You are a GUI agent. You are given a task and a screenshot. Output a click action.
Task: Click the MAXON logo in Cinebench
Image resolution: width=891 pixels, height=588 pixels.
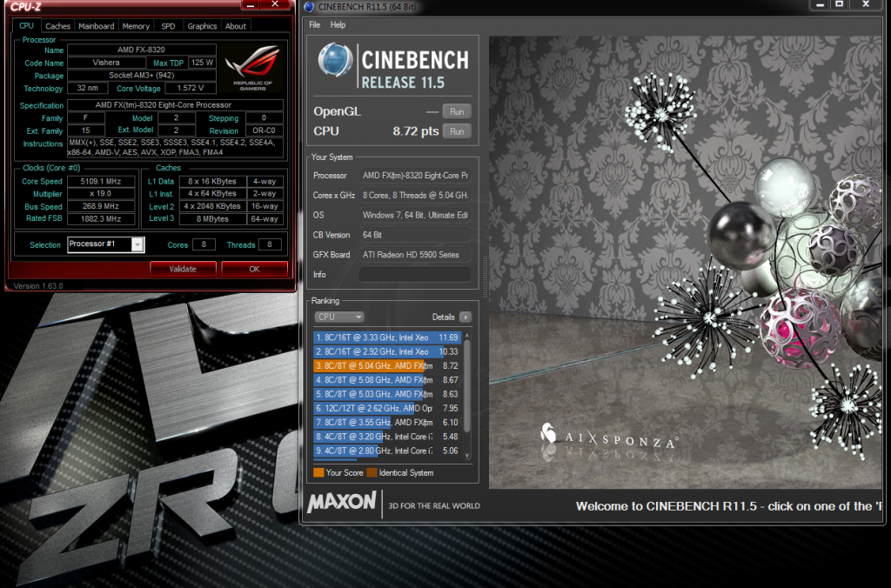[x=341, y=502]
